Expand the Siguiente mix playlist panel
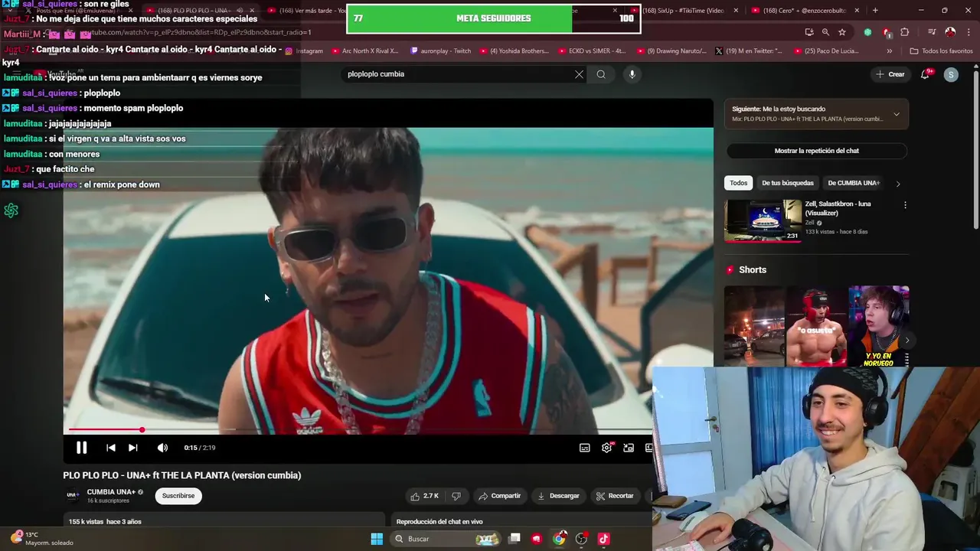Image resolution: width=980 pixels, height=551 pixels. 897,115
